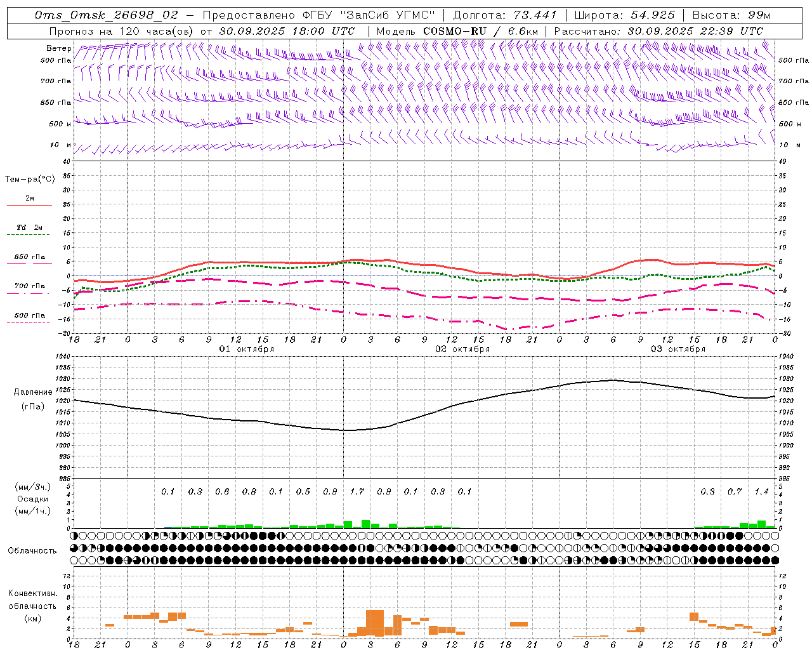
Task: Click the Ветер panel label
Action: [x=58, y=48]
